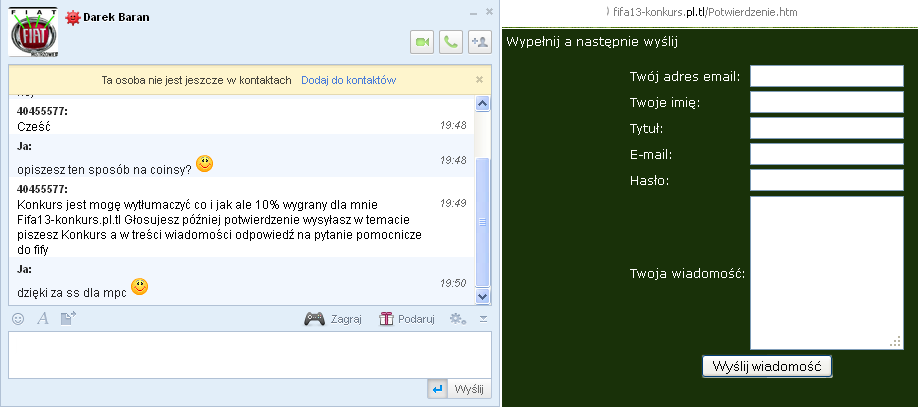Open chat settings gear icon
The width and height of the screenshot is (918, 407).
[458, 319]
